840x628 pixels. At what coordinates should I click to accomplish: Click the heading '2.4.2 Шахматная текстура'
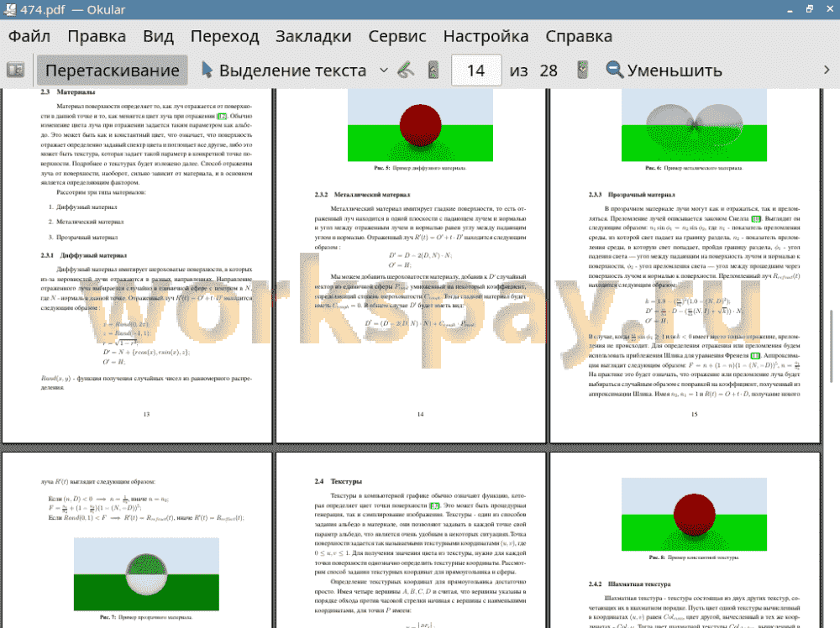pos(629,584)
